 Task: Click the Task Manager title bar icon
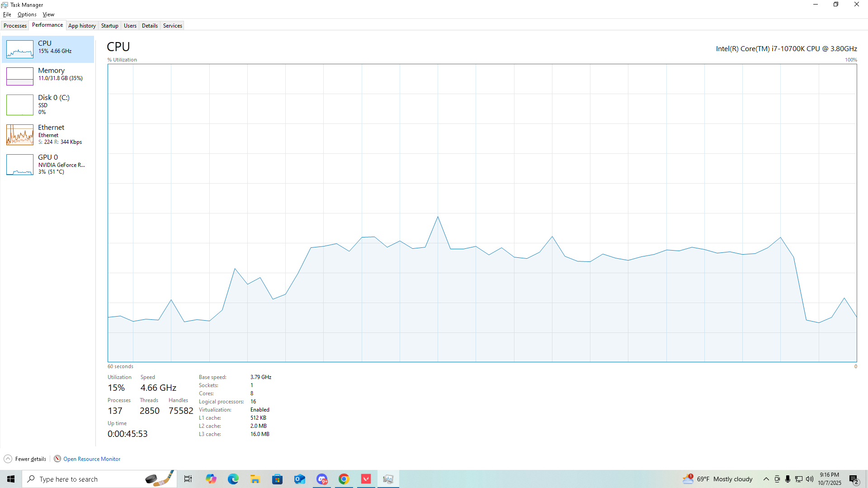click(x=5, y=5)
